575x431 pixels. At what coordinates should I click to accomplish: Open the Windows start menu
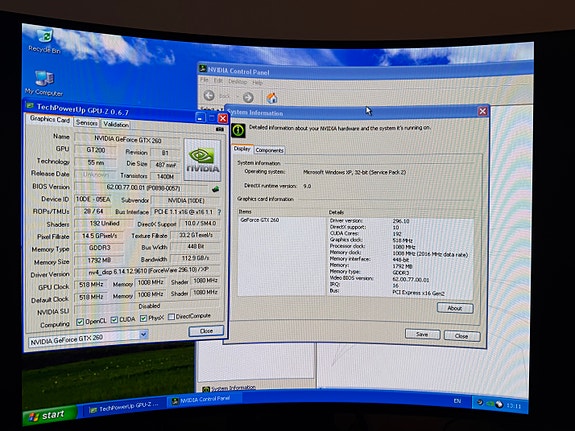click(49, 415)
